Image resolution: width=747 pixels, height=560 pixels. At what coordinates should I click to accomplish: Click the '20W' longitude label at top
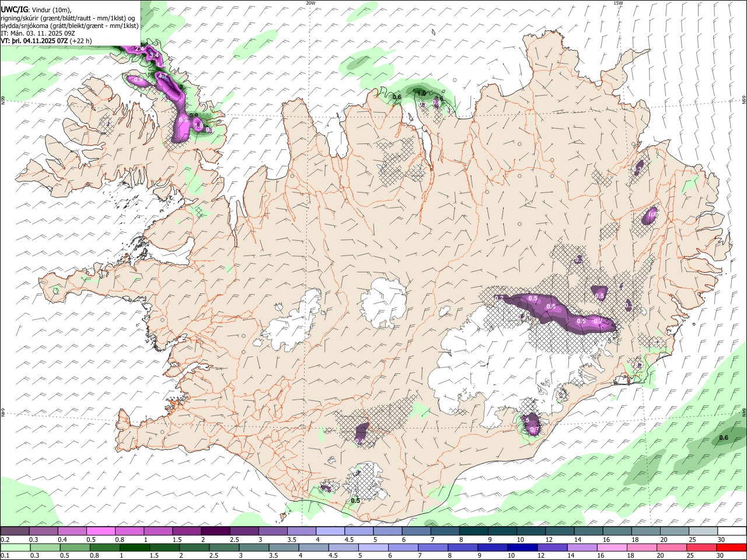click(x=310, y=3)
